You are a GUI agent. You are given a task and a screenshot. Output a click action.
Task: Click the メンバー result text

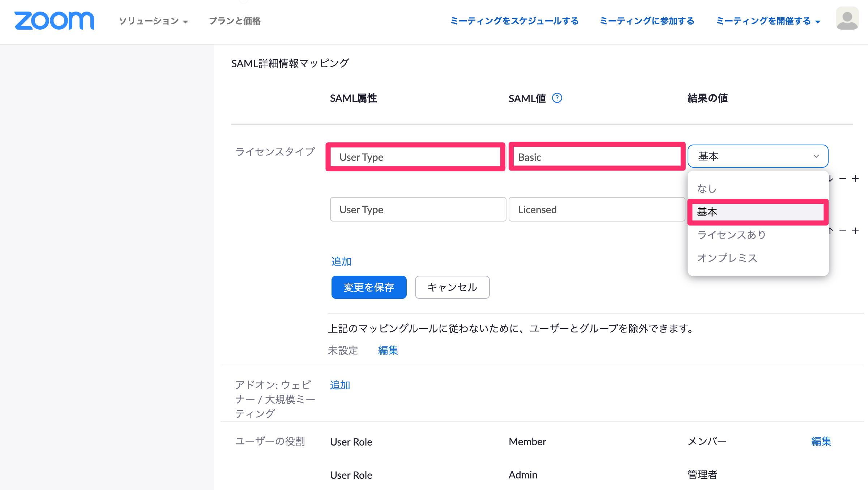tap(707, 441)
